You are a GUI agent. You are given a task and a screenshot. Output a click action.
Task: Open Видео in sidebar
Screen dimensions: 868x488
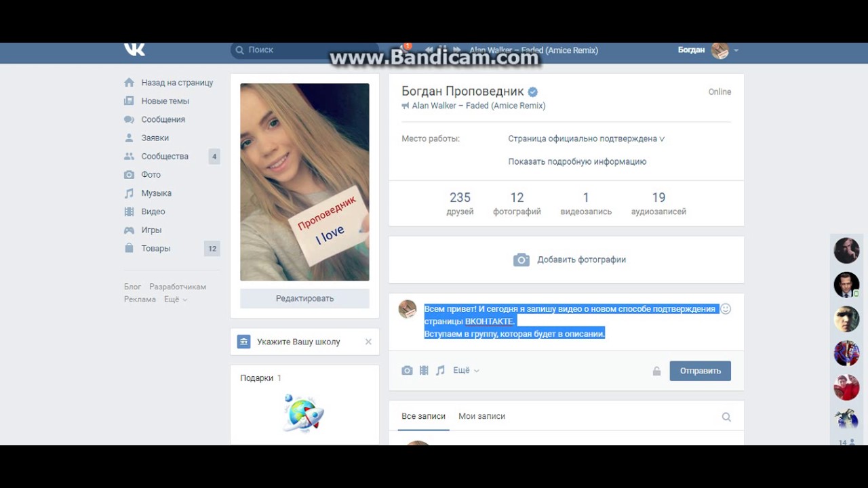(x=153, y=211)
